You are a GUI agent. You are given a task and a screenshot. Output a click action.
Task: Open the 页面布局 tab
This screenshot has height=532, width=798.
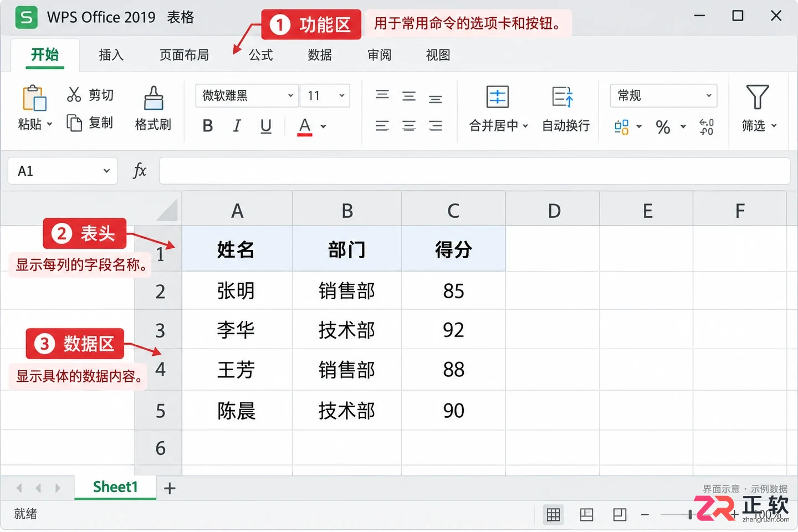pos(185,55)
